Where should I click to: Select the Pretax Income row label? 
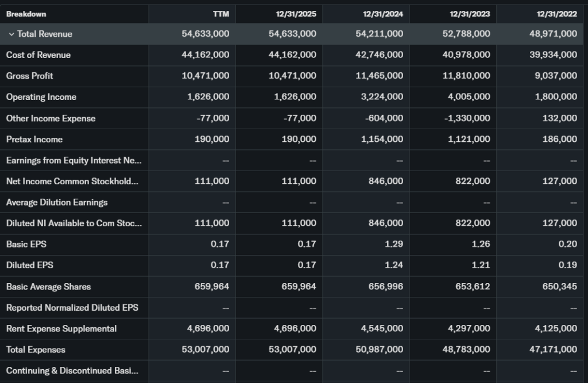point(34,140)
